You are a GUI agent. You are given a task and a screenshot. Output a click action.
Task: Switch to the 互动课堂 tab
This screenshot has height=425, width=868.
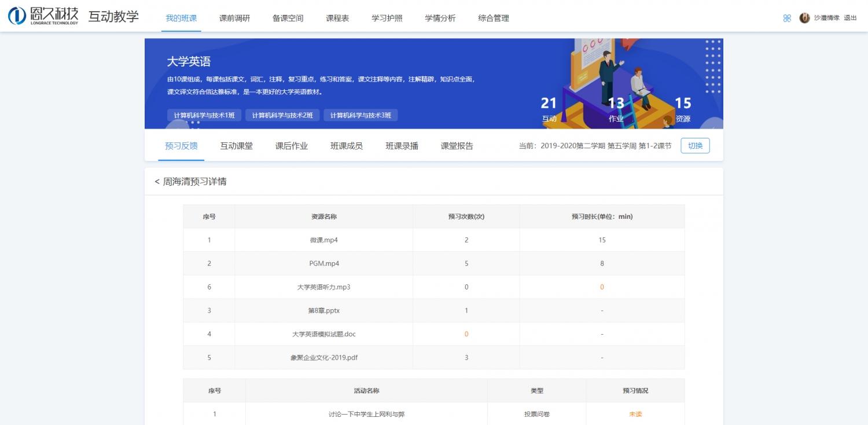click(x=236, y=146)
